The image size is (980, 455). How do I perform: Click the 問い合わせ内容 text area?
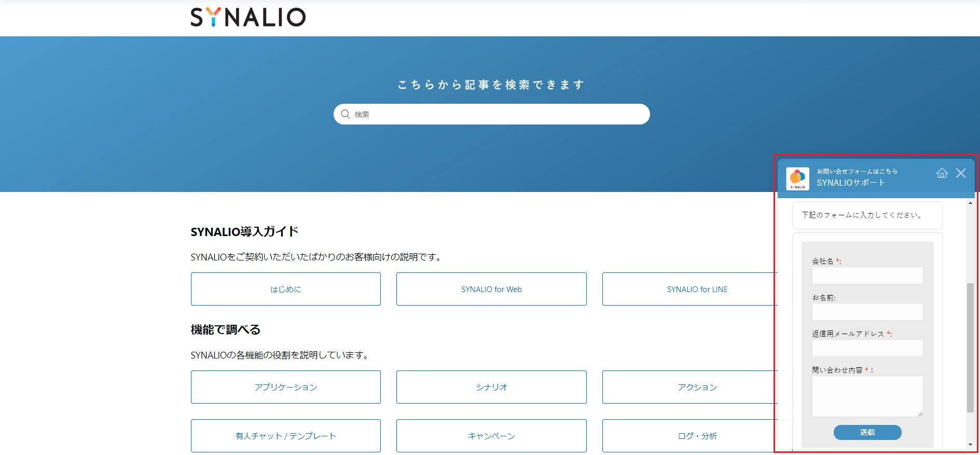point(867,396)
